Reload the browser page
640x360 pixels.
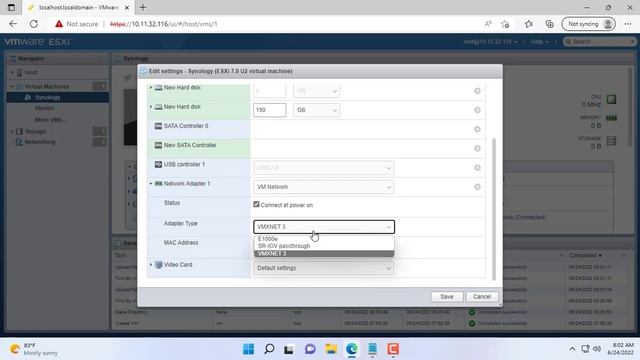pyautogui.click(x=34, y=24)
